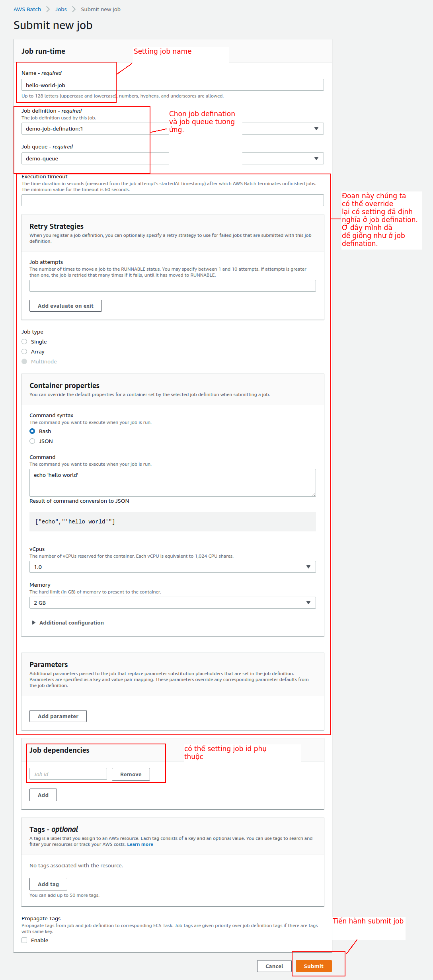Screen dimensions: 433x980
Task: Open the Job queue dropdown
Action: (316, 158)
